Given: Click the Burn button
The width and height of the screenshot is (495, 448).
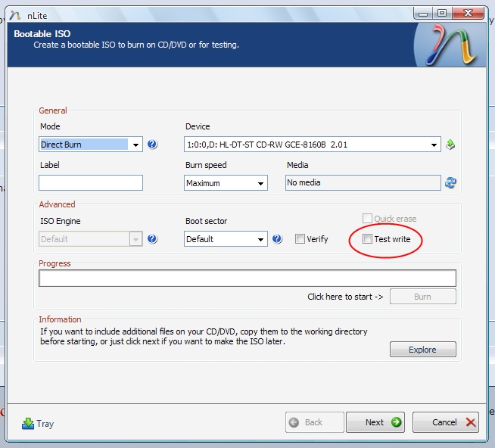Looking at the screenshot, I should 422,297.
